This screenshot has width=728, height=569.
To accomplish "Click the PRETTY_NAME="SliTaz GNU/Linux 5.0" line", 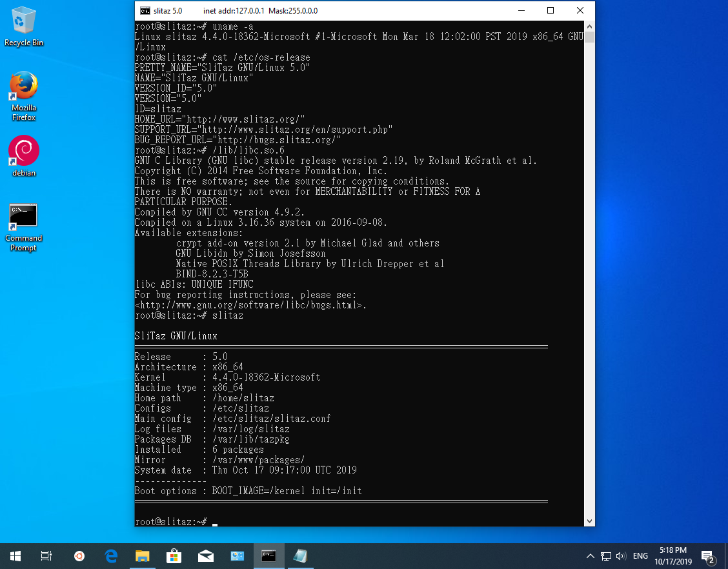I will pyautogui.click(x=222, y=68).
